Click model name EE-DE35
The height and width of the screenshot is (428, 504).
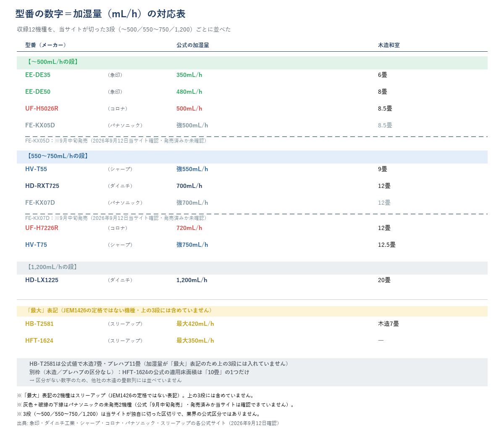[x=38, y=75]
